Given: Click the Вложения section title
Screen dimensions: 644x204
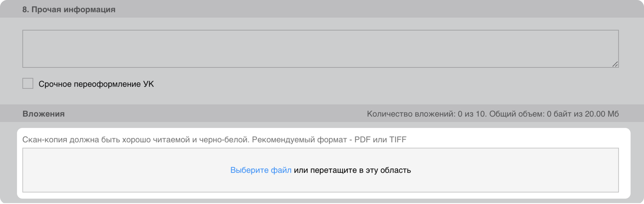Looking at the screenshot, I should point(44,114).
